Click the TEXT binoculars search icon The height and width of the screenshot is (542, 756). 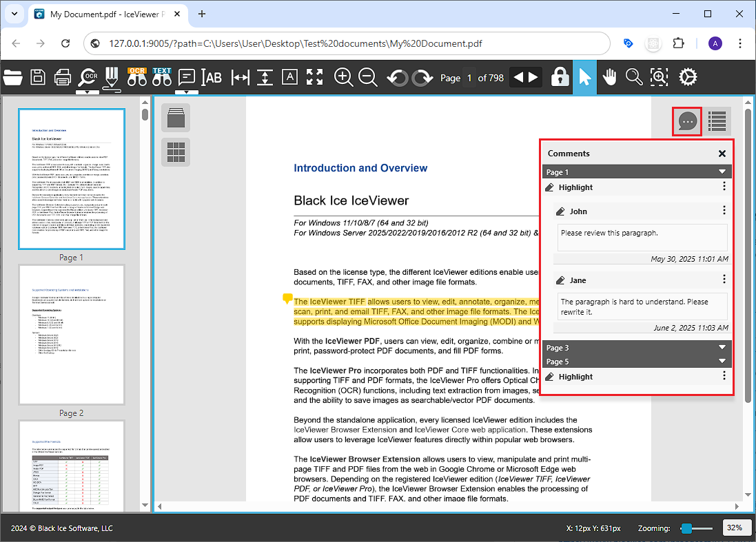tap(162, 77)
